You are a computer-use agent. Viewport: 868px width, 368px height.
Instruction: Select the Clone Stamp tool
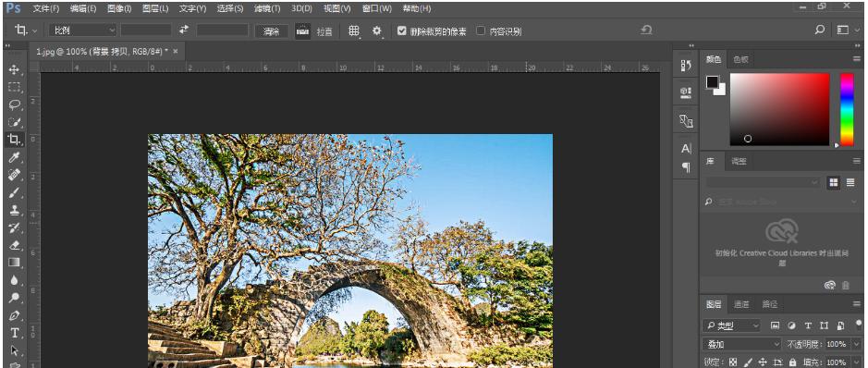coord(15,210)
